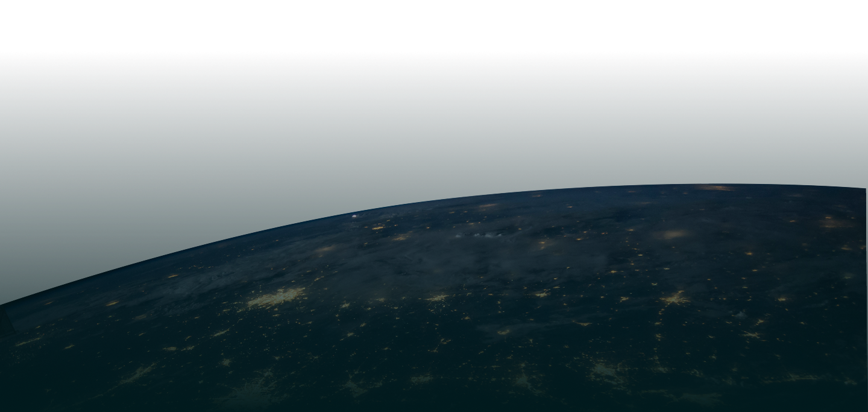Image resolution: width=868 pixels, height=412 pixels.
Task: Click the orange glow near the right edge
Action: click(835, 223)
